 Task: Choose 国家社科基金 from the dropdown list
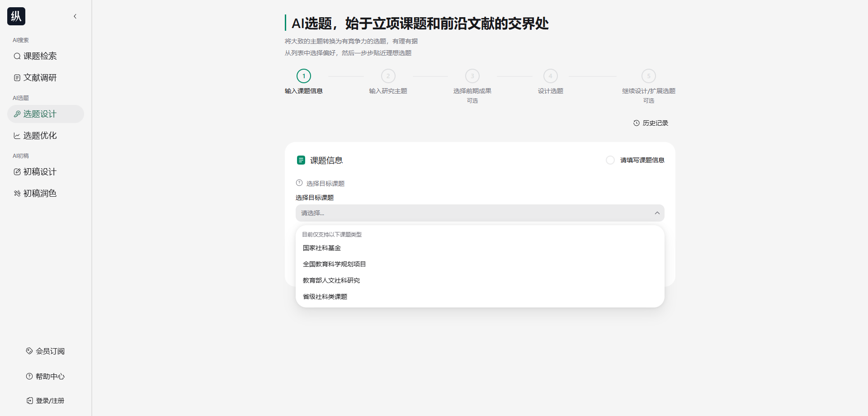point(480,248)
